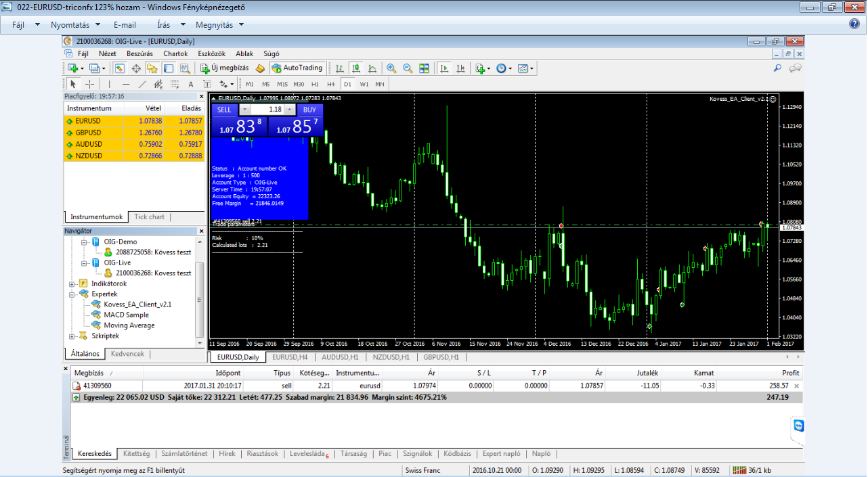Toggle the AutoTrading button
Viewport: 868px width, 477px height.
(x=297, y=68)
